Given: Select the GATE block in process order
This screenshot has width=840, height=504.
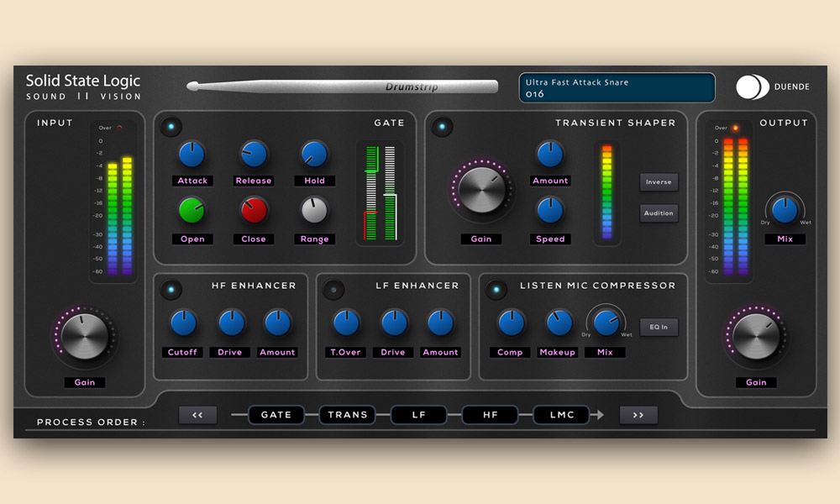Looking at the screenshot, I should coord(276,415).
